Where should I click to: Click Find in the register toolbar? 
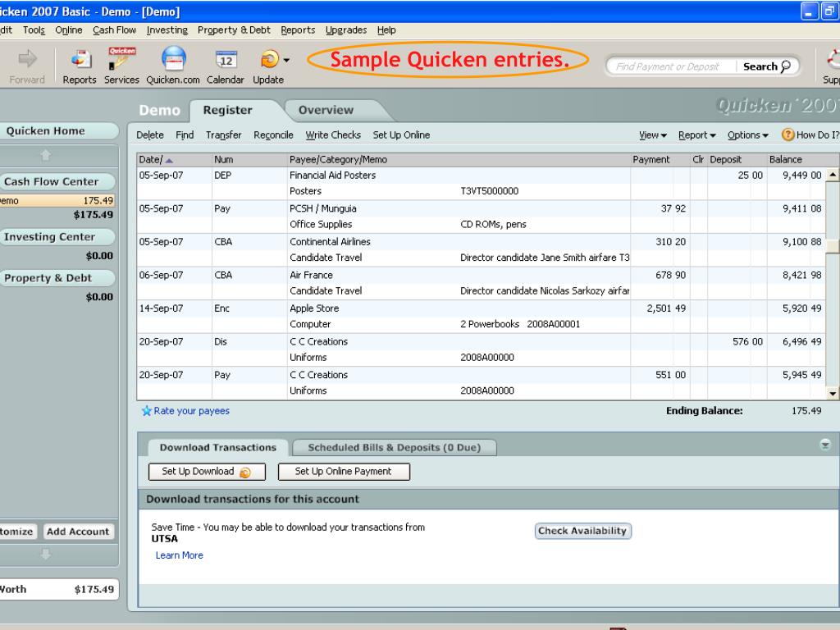[x=185, y=135]
